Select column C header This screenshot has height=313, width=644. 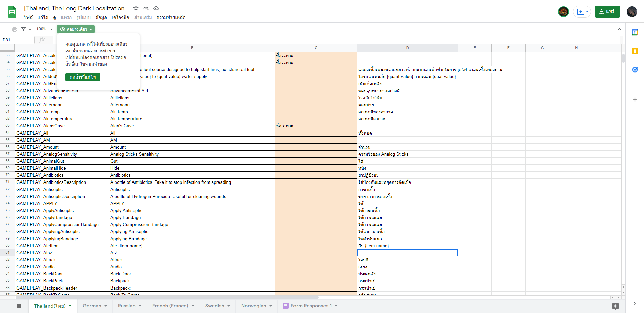[316, 48]
